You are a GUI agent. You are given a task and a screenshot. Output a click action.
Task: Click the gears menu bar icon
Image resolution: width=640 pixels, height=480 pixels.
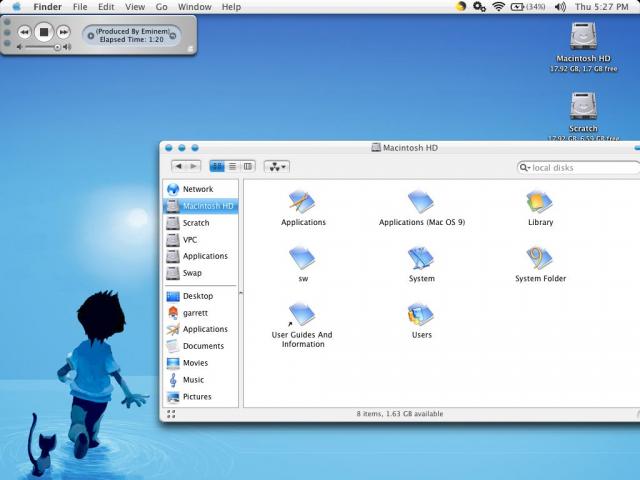pos(479,7)
